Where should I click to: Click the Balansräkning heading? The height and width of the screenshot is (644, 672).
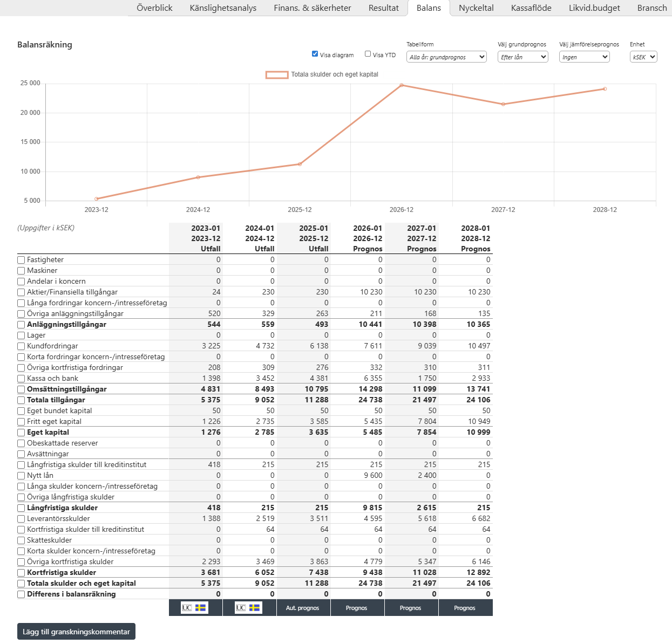[x=45, y=45]
